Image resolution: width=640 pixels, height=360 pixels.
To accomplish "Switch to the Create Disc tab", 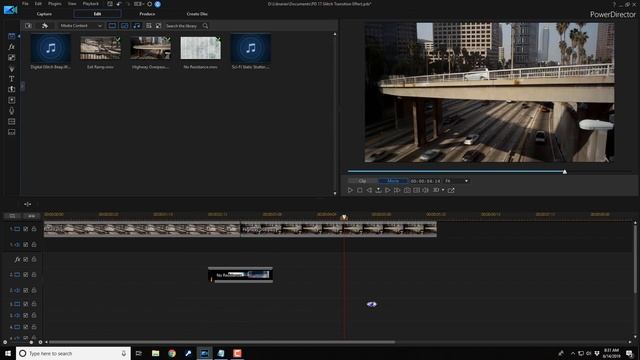I will coord(197,14).
